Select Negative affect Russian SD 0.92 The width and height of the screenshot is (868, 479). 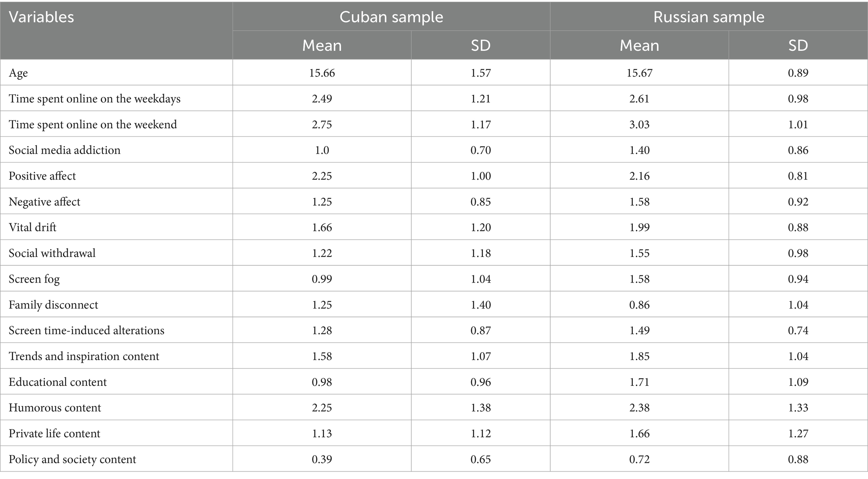point(798,202)
